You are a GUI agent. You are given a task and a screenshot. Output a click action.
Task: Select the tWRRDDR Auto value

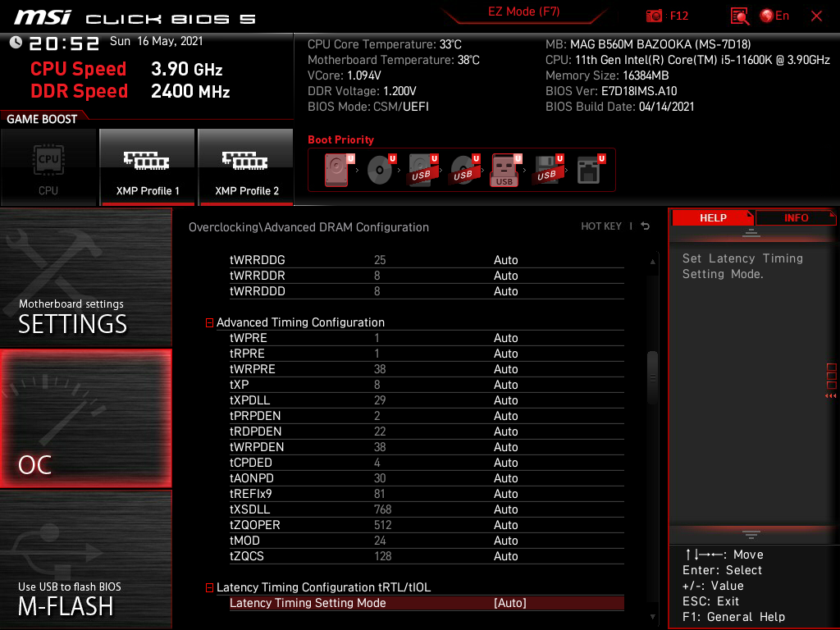click(505, 276)
